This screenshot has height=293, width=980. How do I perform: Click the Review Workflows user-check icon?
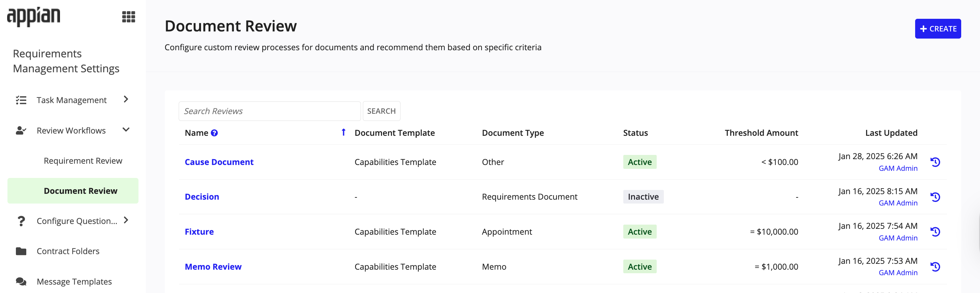click(x=21, y=130)
